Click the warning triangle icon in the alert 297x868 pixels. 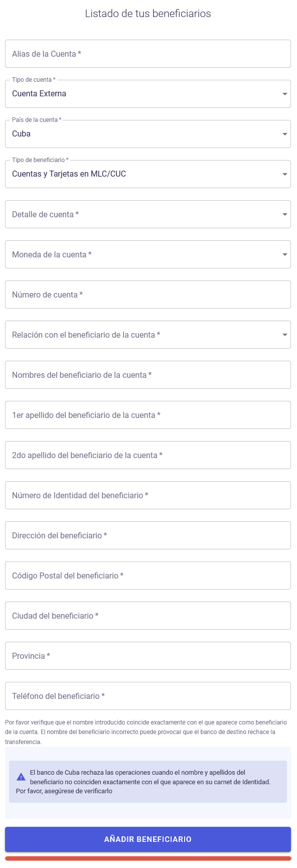pyautogui.click(x=21, y=777)
